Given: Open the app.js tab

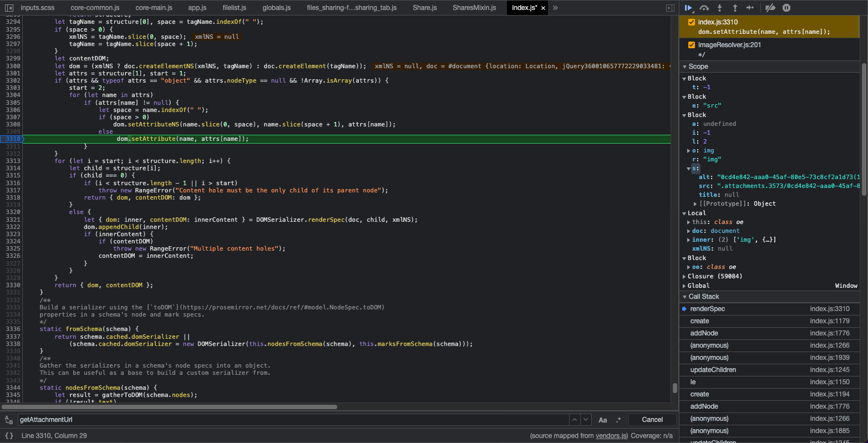Looking at the screenshot, I should [197, 8].
